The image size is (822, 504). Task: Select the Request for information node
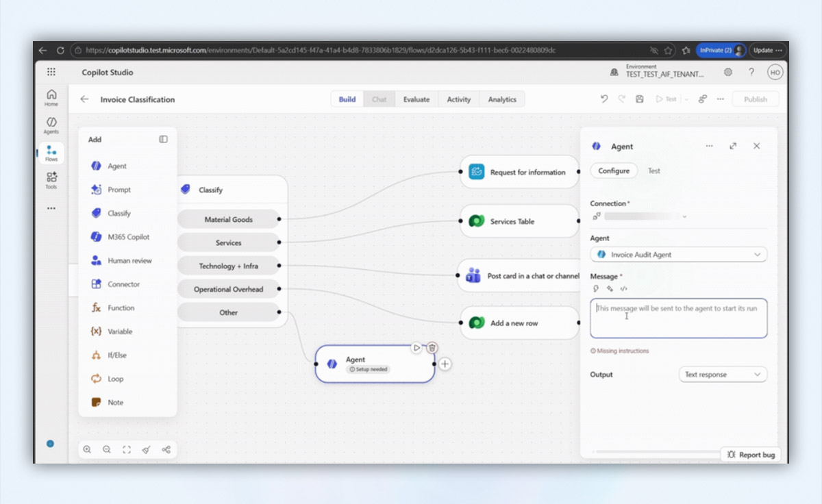tap(519, 173)
